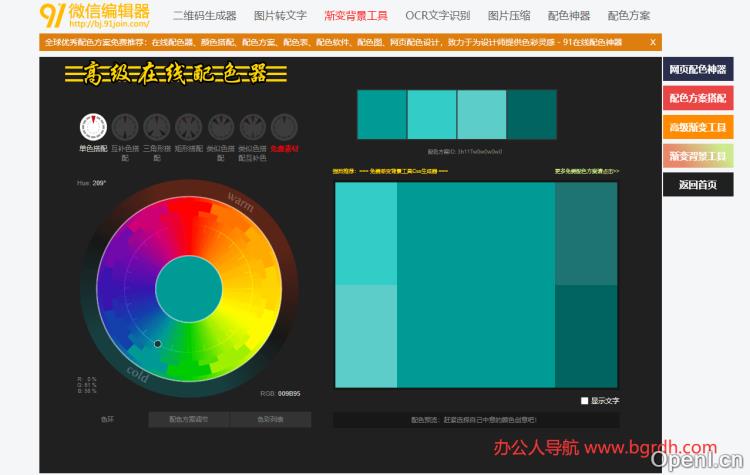Click the lightest teal swatch in palette strip
The image size is (750, 475).
point(482,114)
